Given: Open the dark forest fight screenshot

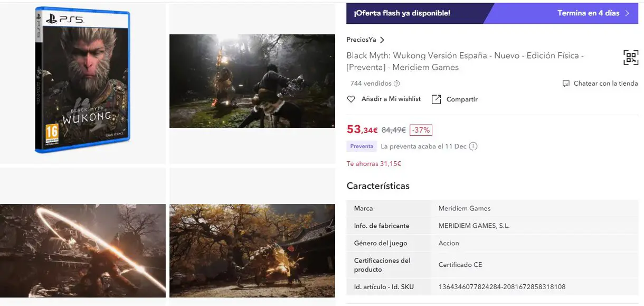Looking at the screenshot, I should point(252,81).
